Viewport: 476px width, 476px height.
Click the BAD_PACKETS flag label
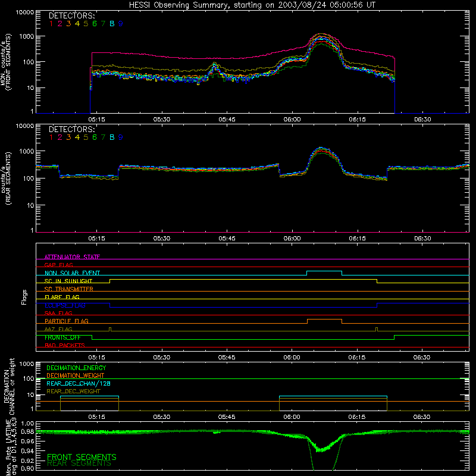[x=65, y=345]
